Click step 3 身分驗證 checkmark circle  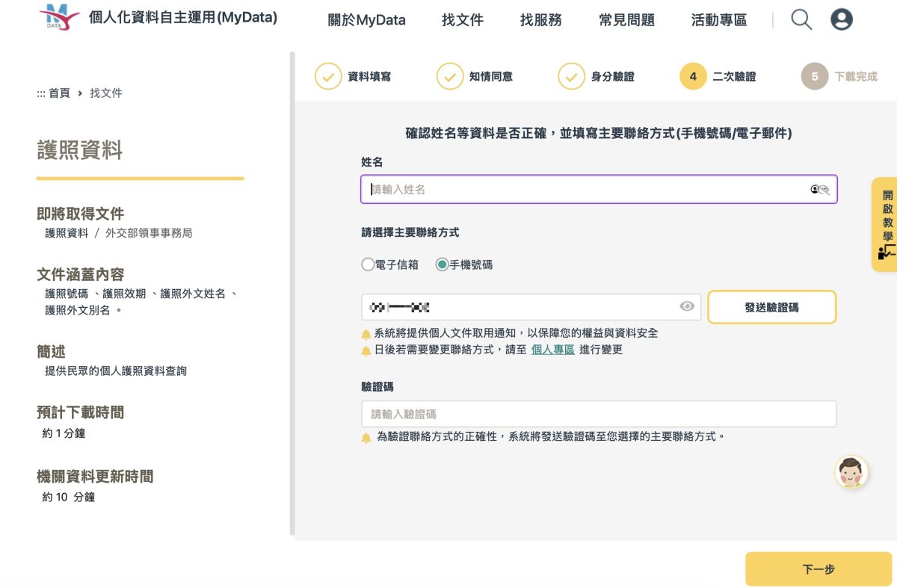pos(571,76)
